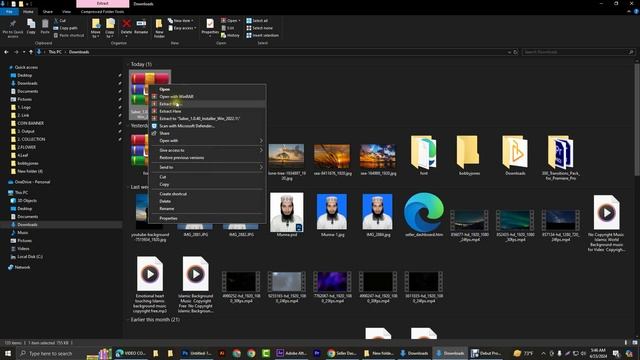Choose Restore previous versions
640x360 pixels.
point(208,158)
